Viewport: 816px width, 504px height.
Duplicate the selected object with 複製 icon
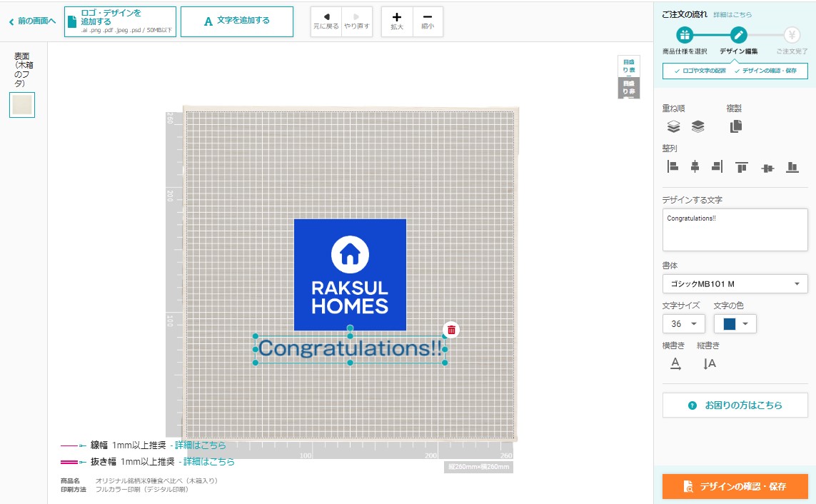(x=736, y=126)
